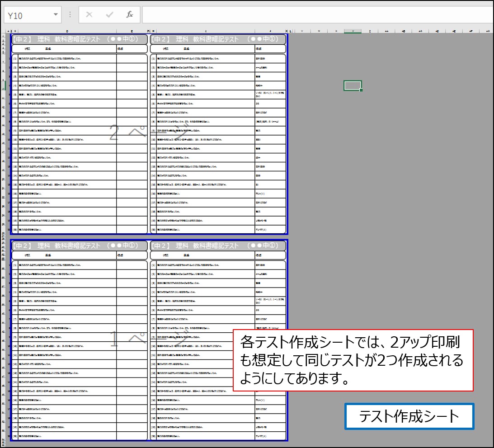The image size is (494, 448).
Task: Select the 【中2】理科 title in page 1 right test
Action: pyautogui.click(x=218, y=246)
